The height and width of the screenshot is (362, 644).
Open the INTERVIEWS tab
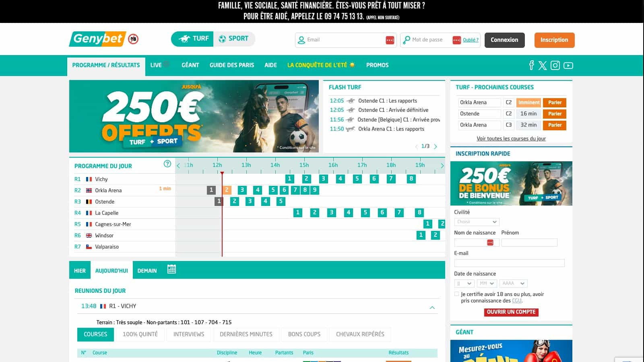coord(189,334)
